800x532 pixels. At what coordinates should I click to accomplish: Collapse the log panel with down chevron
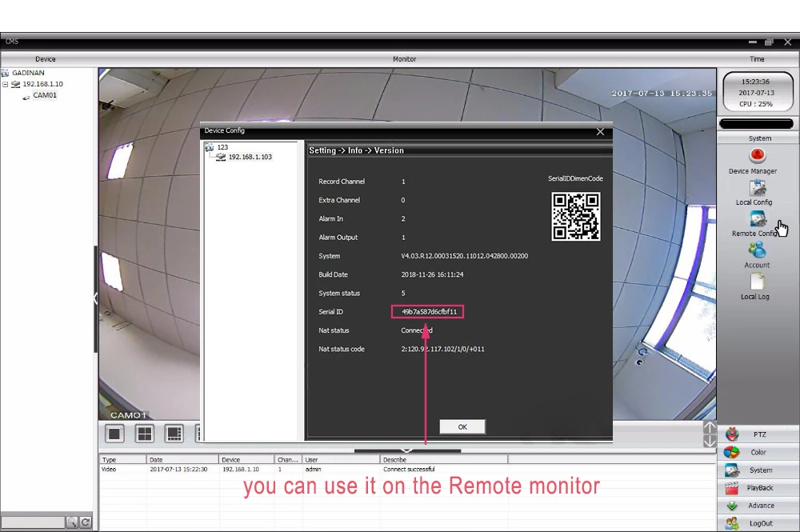[x=407, y=450]
